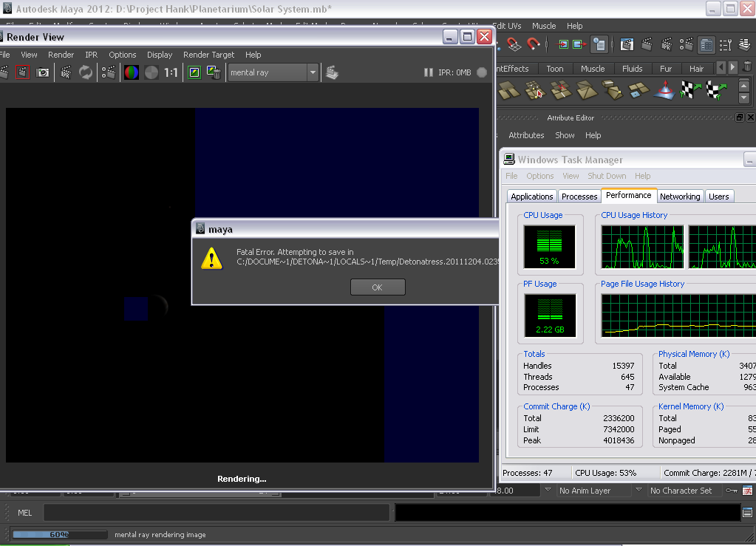This screenshot has width=756, height=546.
Task: Switch to Processes tab in Task Manager
Action: pyautogui.click(x=579, y=197)
